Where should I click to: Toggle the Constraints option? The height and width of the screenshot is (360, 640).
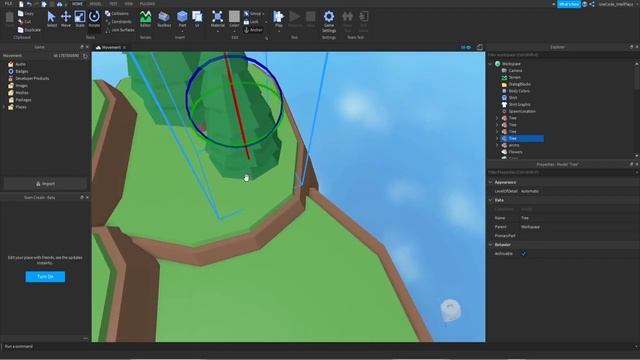pos(118,22)
